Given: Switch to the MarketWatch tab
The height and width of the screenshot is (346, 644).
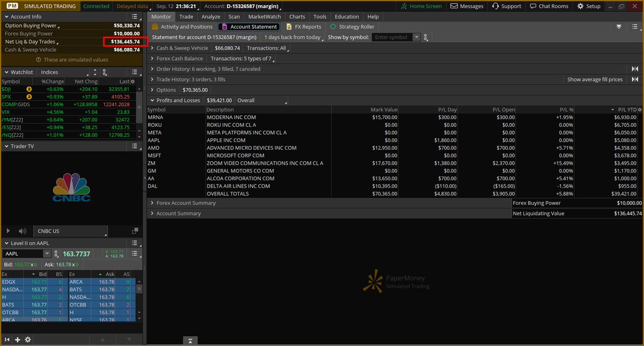Looking at the screenshot, I should pyautogui.click(x=265, y=17).
